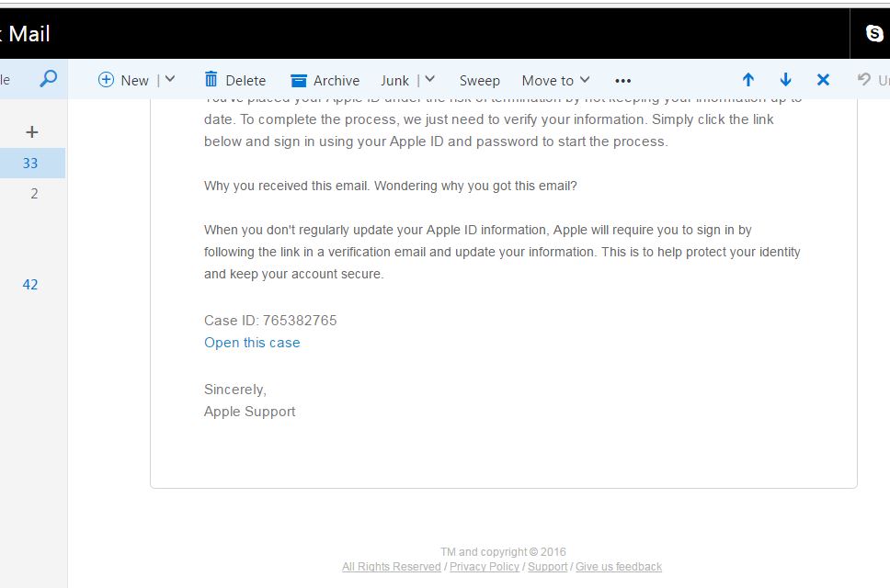The width and height of the screenshot is (890, 588).
Task: Click the Delete trash can icon
Action: click(211, 79)
